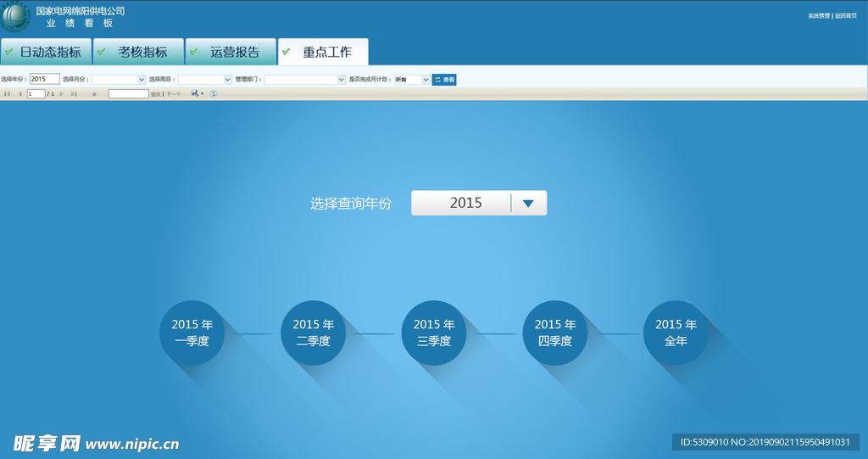The width and height of the screenshot is (868, 459).
Task: Expand the 管理部门 department dropdown
Action: 304,80
